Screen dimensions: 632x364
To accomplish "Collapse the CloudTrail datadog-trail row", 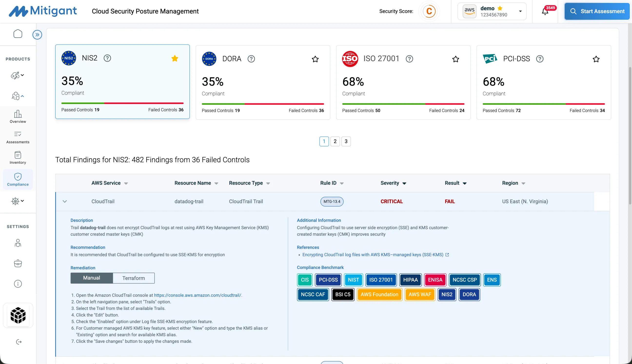I will tap(65, 201).
